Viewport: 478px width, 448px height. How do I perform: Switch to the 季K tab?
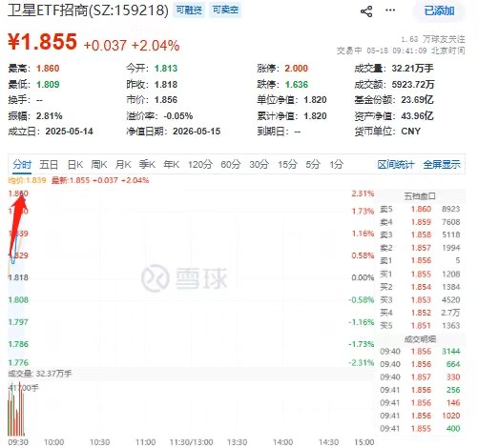[147, 165]
